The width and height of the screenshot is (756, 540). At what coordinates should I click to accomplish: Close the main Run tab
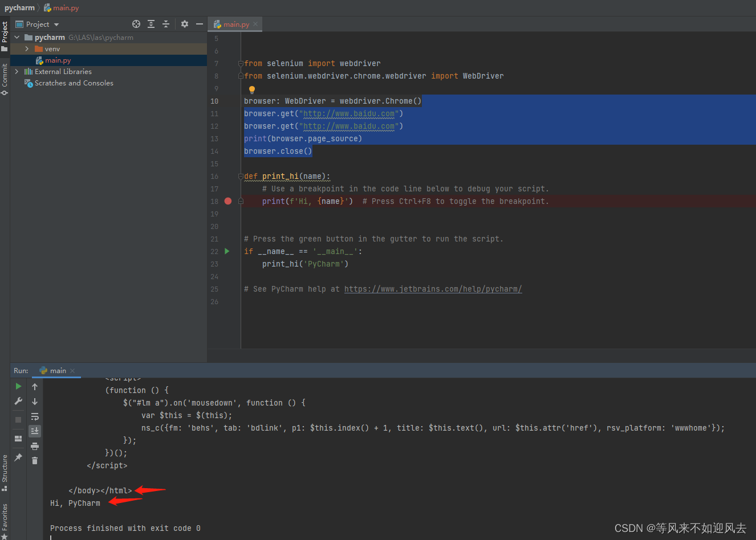72,371
